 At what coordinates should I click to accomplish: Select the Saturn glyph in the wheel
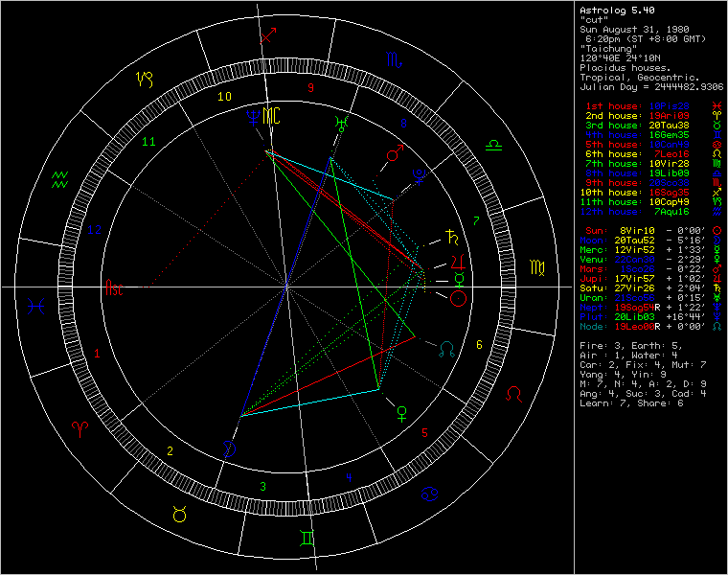[x=452, y=237]
